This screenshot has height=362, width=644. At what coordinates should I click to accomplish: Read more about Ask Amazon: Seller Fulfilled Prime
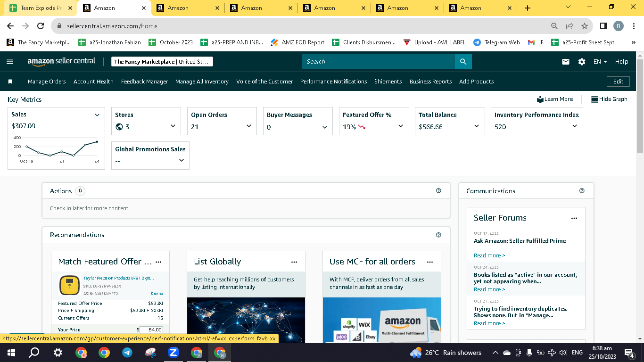489,255
